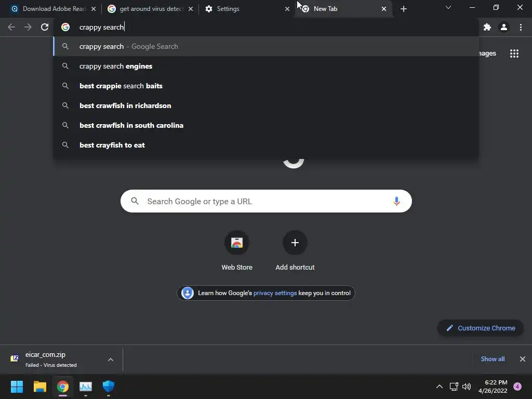The image size is (532, 399).
Task: Close the Settings tab
Action: click(287, 9)
